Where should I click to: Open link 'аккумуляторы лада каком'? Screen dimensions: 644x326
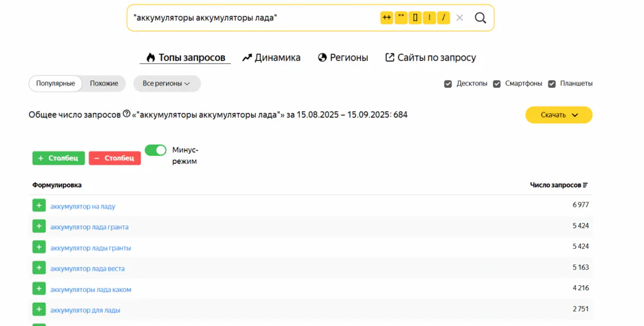coord(91,290)
